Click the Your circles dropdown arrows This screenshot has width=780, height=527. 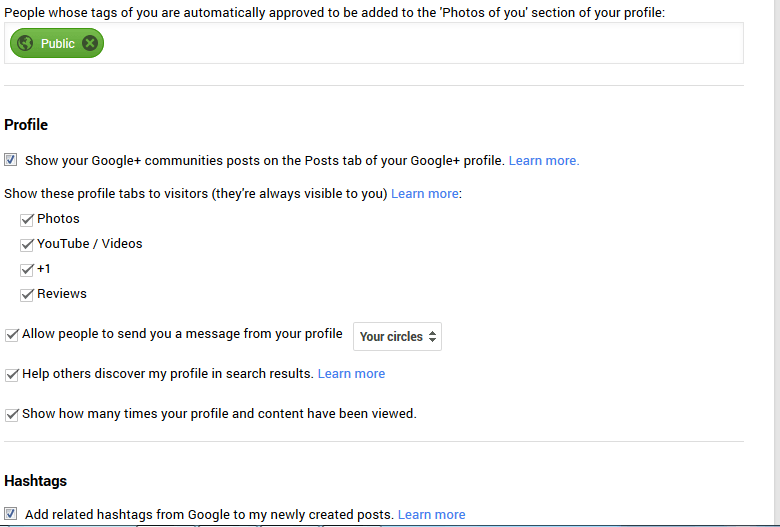[432, 336]
